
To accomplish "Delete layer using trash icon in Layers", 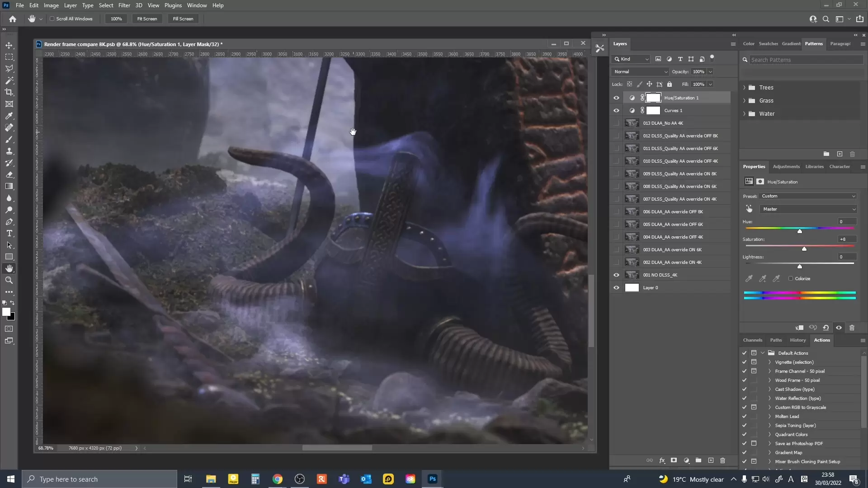I will coord(722,460).
